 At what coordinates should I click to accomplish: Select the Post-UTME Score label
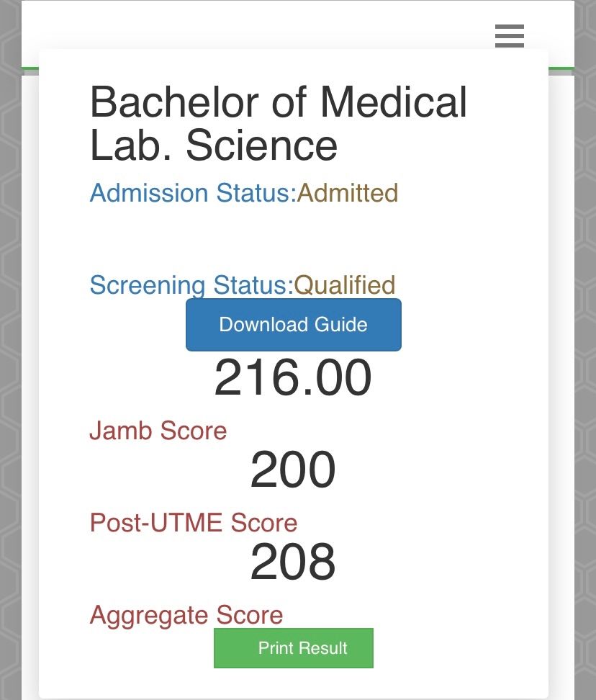[193, 523]
